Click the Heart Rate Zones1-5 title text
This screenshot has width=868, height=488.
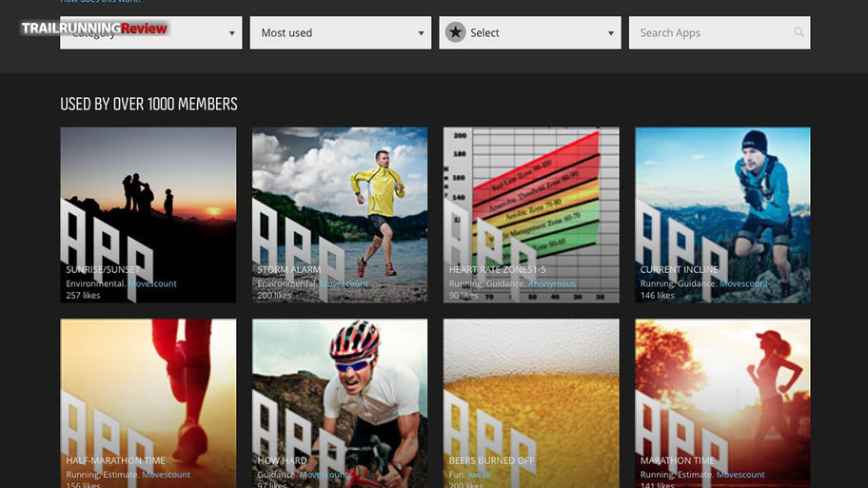coord(497,269)
